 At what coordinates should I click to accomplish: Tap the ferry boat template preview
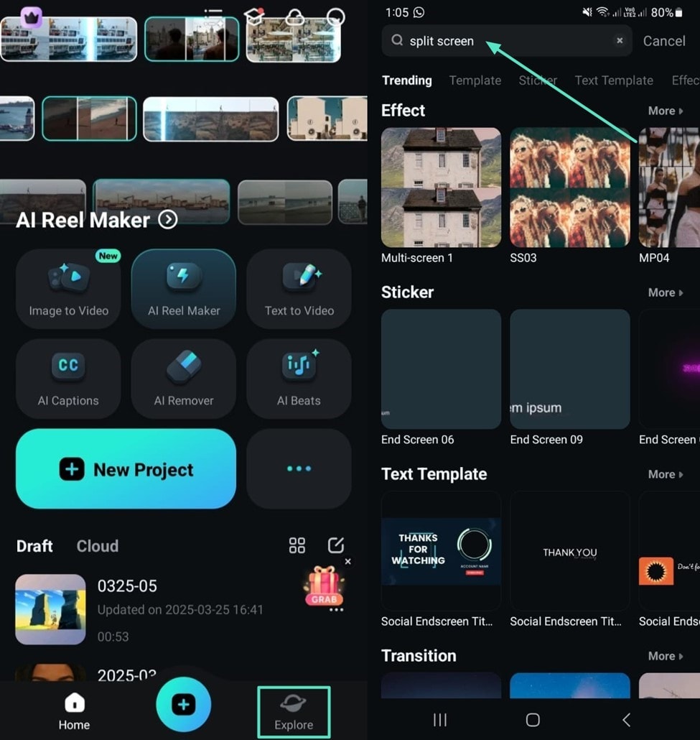click(x=69, y=40)
